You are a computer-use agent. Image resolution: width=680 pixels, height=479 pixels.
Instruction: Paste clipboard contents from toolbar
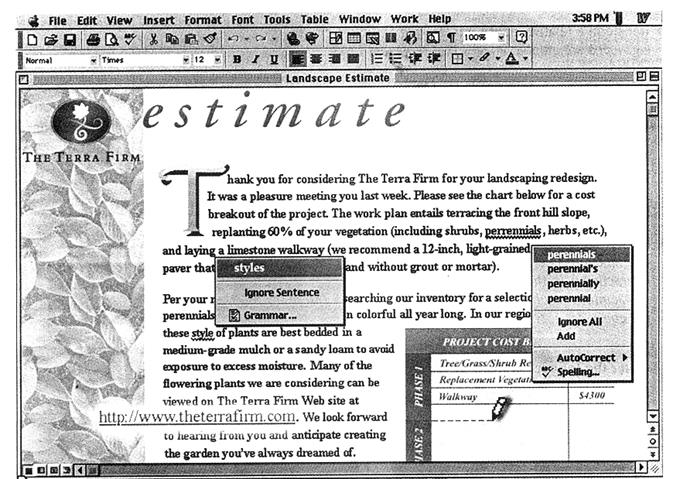(x=191, y=39)
